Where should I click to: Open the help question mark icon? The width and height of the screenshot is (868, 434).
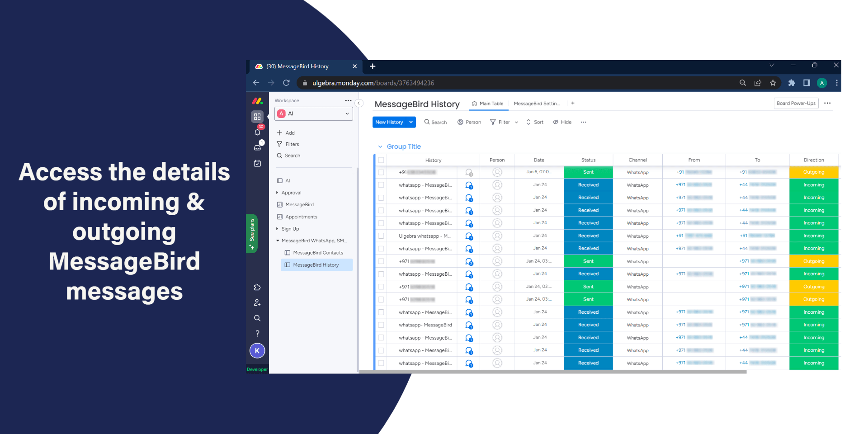coord(257,333)
